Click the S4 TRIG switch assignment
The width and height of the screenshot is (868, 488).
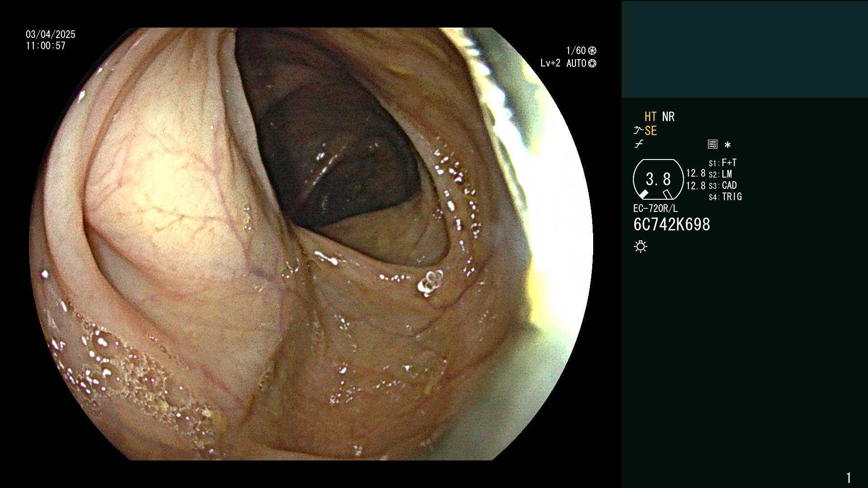pos(725,197)
